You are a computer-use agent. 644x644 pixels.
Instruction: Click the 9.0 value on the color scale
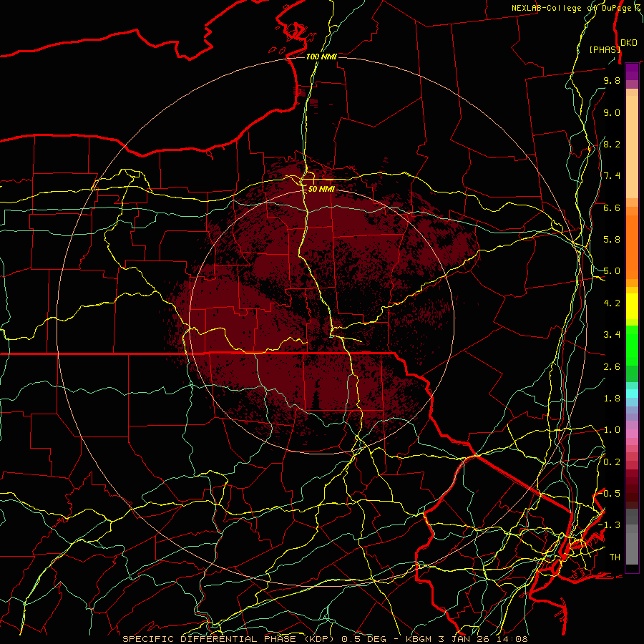[x=612, y=113]
